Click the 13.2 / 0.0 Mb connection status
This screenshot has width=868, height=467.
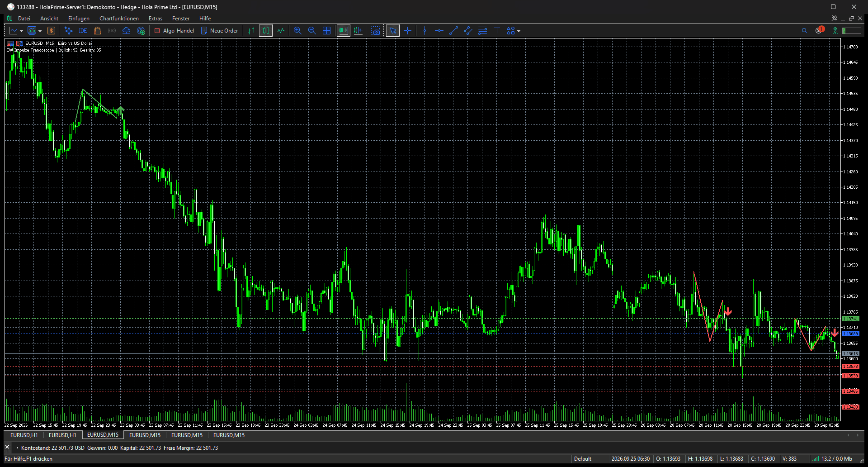click(832, 459)
